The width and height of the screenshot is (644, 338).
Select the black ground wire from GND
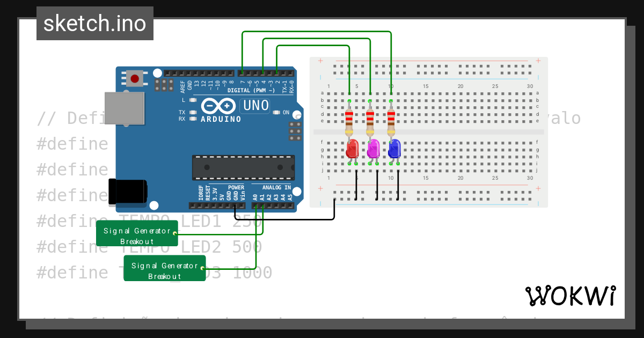coord(284,219)
